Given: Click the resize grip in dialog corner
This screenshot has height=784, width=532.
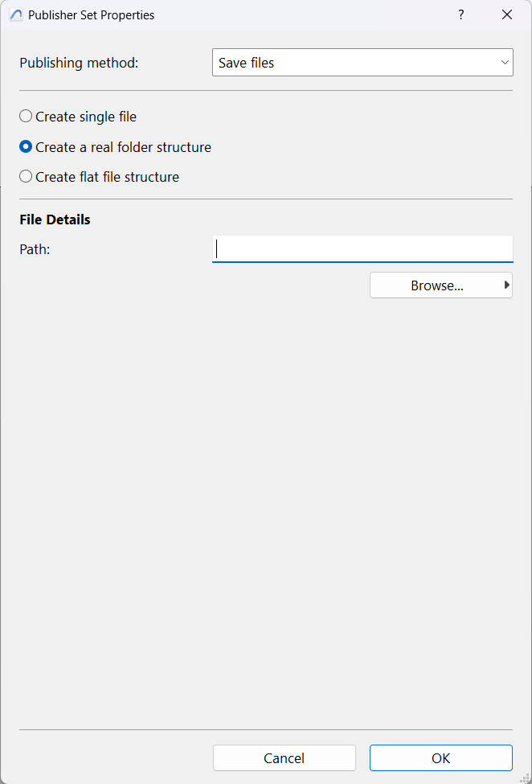Looking at the screenshot, I should coord(525,778).
